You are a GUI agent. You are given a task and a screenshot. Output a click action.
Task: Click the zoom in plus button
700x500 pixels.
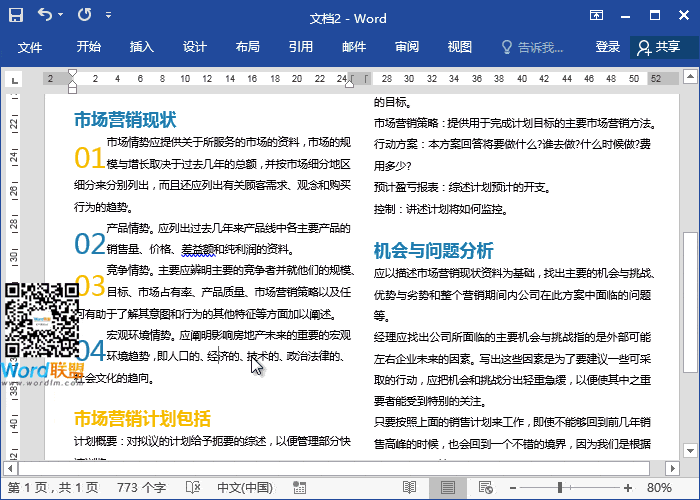(628, 487)
